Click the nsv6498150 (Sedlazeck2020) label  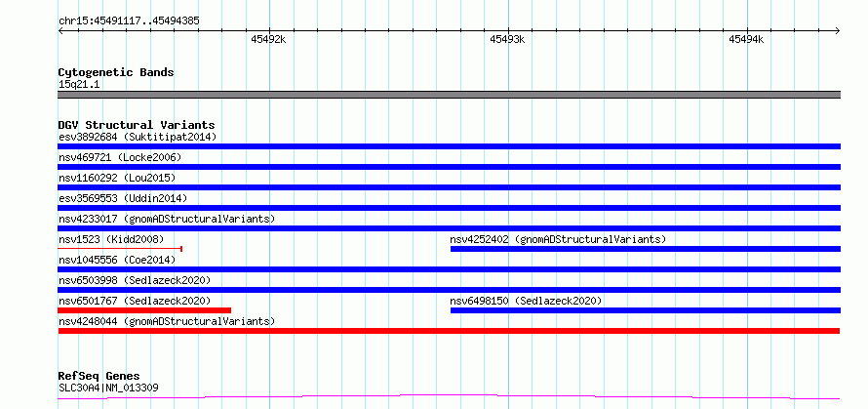(526, 301)
